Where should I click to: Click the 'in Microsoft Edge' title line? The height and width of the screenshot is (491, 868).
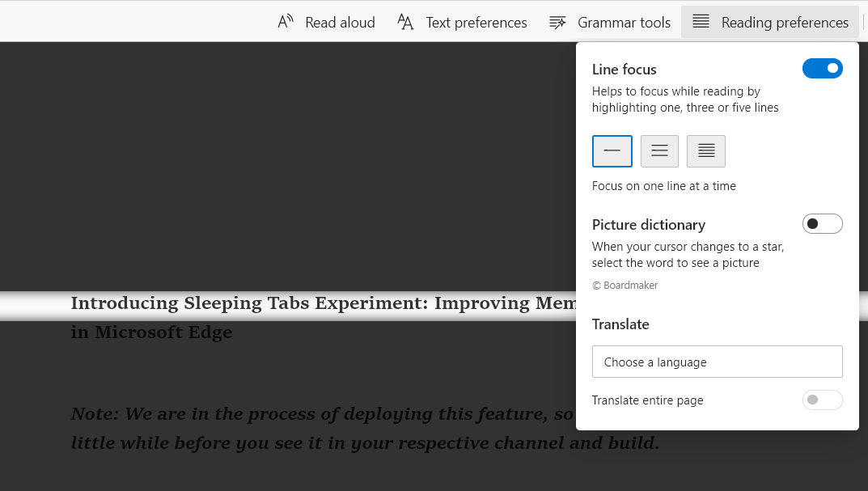click(x=151, y=332)
